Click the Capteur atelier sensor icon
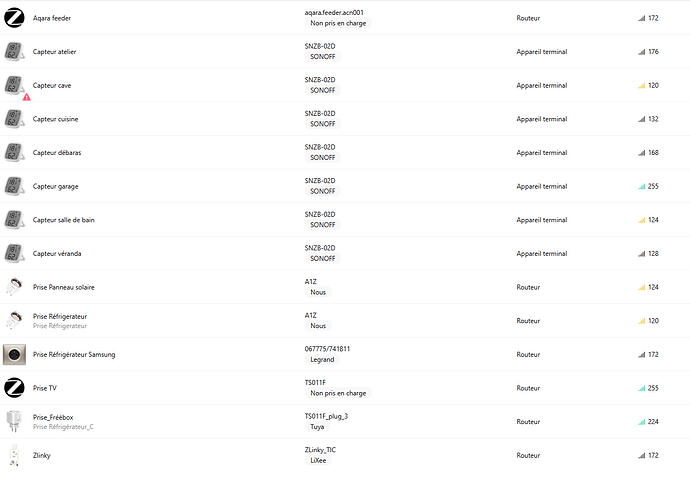The image size is (690, 477). (x=15, y=52)
